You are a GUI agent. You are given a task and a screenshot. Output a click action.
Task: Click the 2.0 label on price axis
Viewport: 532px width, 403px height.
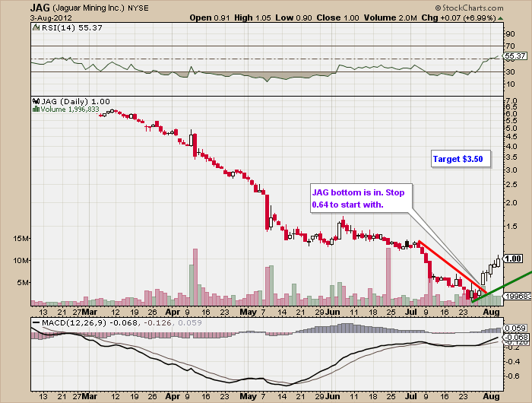coord(511,203)
